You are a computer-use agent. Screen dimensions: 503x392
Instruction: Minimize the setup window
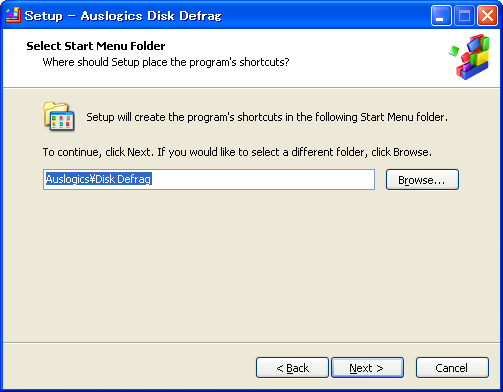441,15
